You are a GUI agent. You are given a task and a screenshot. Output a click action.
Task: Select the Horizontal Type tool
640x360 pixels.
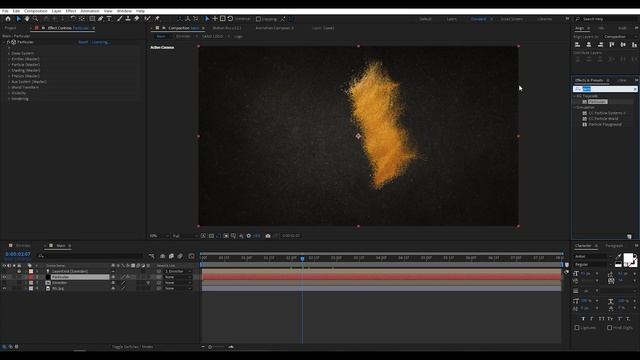click(x=109, y=19)
